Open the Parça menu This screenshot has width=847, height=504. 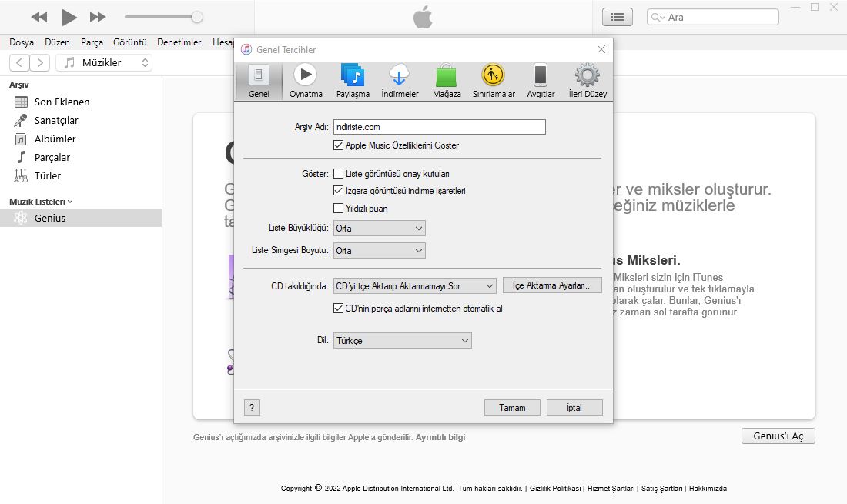[92, 42]
